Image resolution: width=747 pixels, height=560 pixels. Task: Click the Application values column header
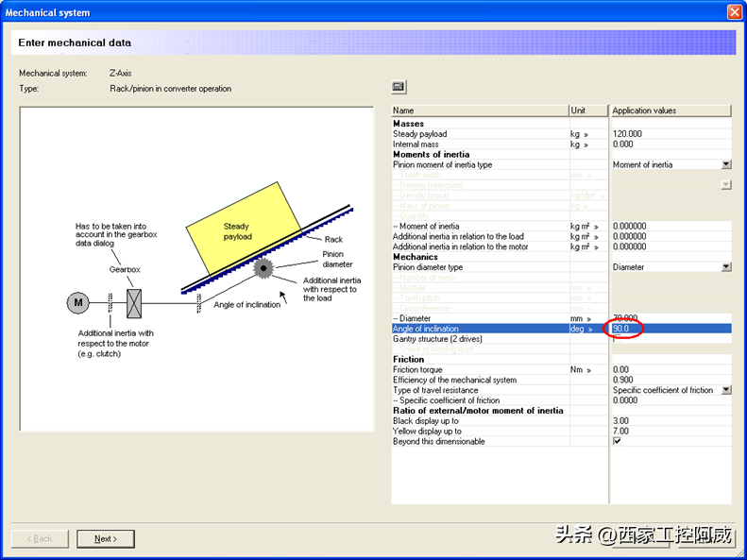(671, 110)
